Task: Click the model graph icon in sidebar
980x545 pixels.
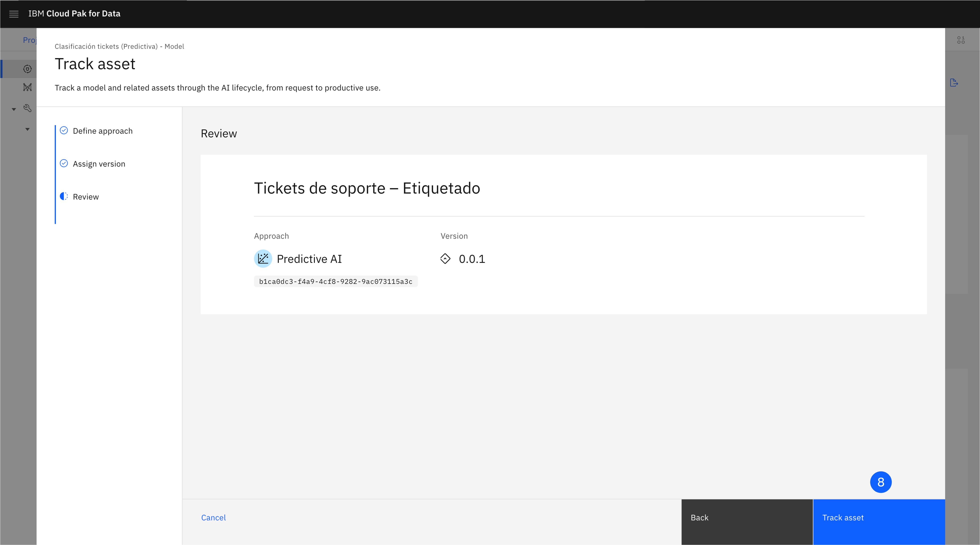Action: point(27,87)
